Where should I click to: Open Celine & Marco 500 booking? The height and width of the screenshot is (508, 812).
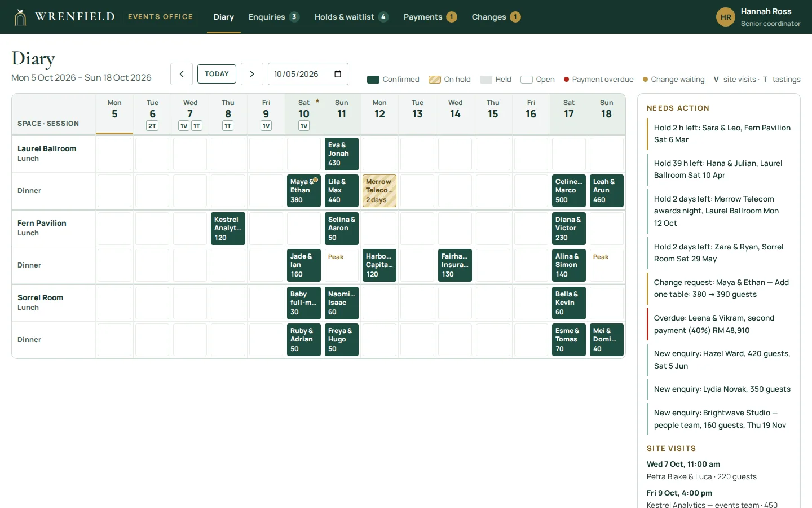coord(569,191)
